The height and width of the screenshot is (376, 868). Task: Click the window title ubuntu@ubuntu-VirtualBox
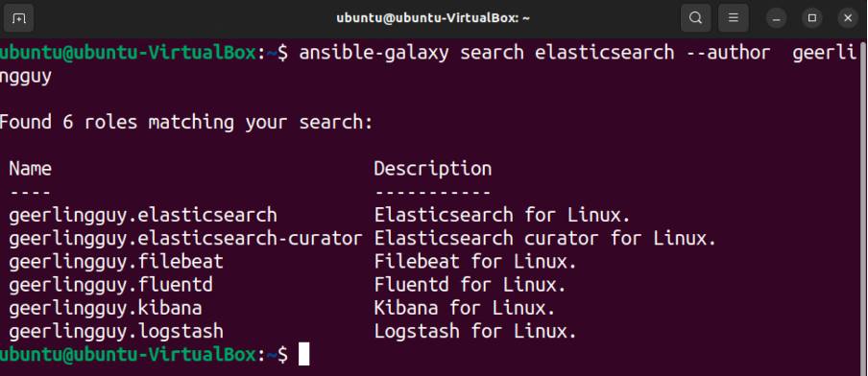(x=433, y=18)
